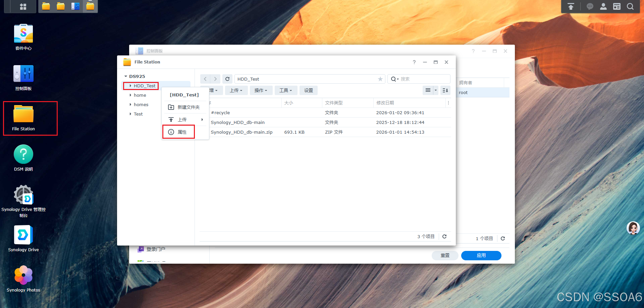Click the floating assistant avatar icon
Screen dimensions: 644x308
coord(633,228)
